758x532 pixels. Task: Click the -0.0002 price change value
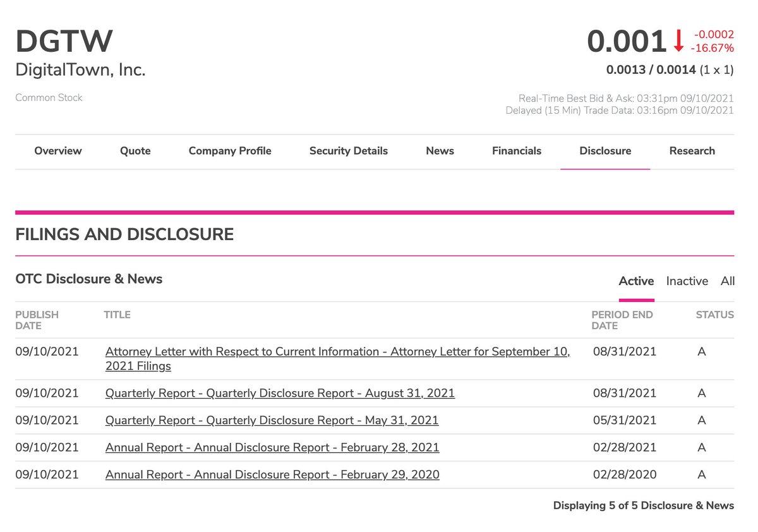pos(714,35)
